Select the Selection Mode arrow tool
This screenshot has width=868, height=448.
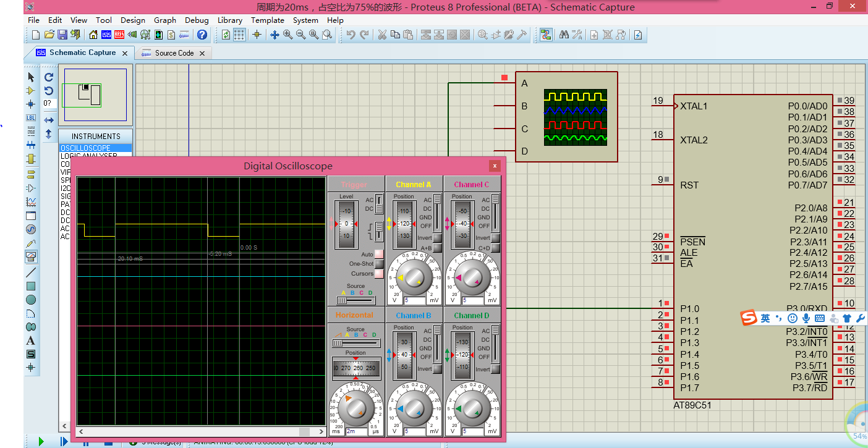tap(31, 77)
